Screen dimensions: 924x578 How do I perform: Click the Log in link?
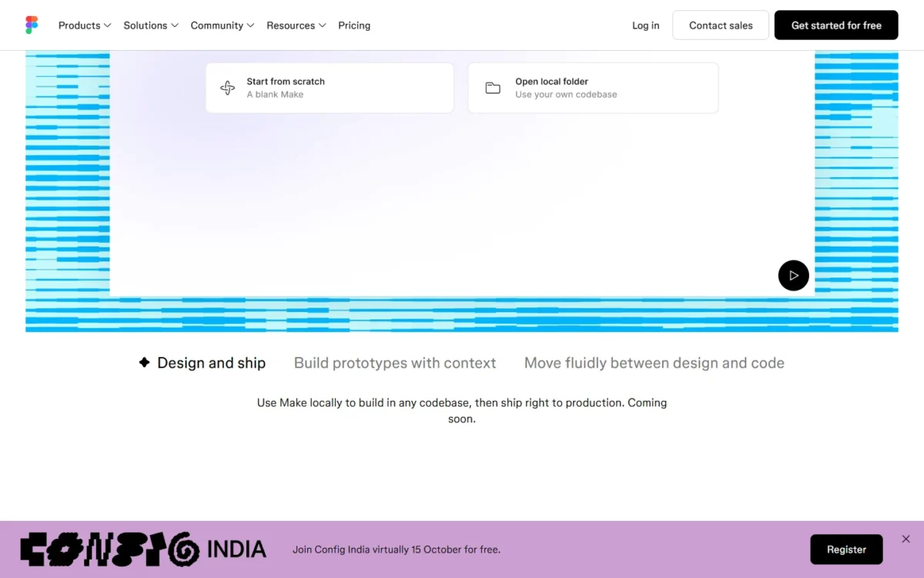coord(645,25)
